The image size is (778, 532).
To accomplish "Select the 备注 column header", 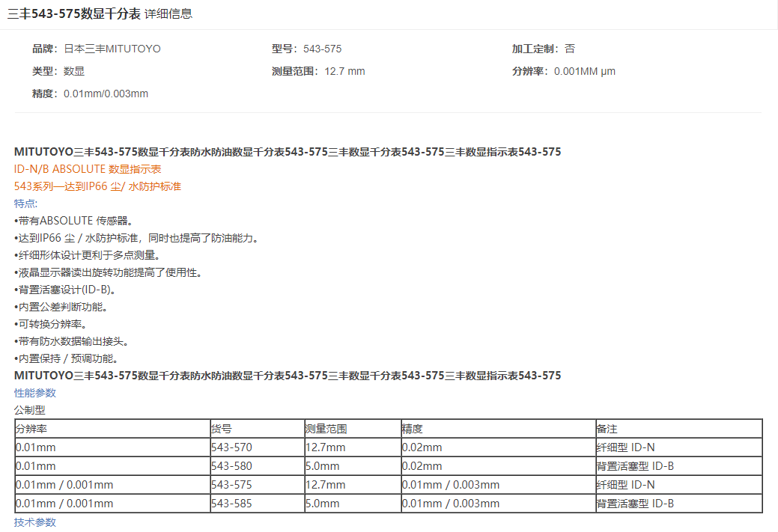I will pos(607,429).
